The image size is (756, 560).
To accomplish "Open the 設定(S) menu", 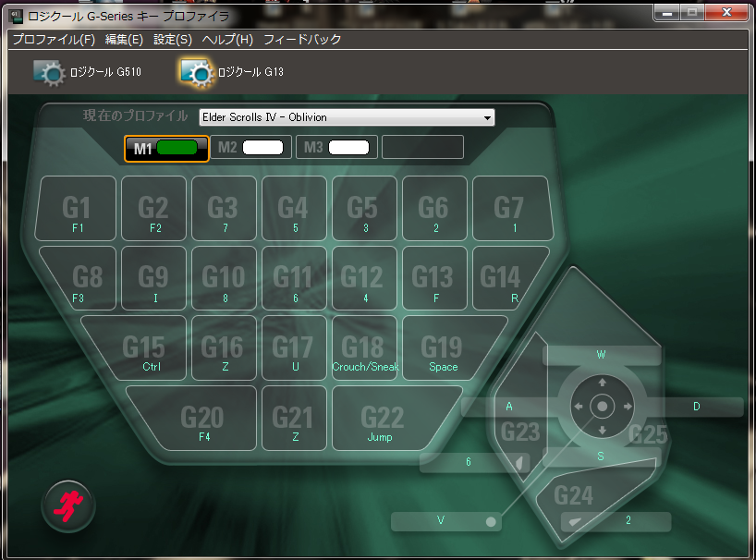I will click(173, 40).
